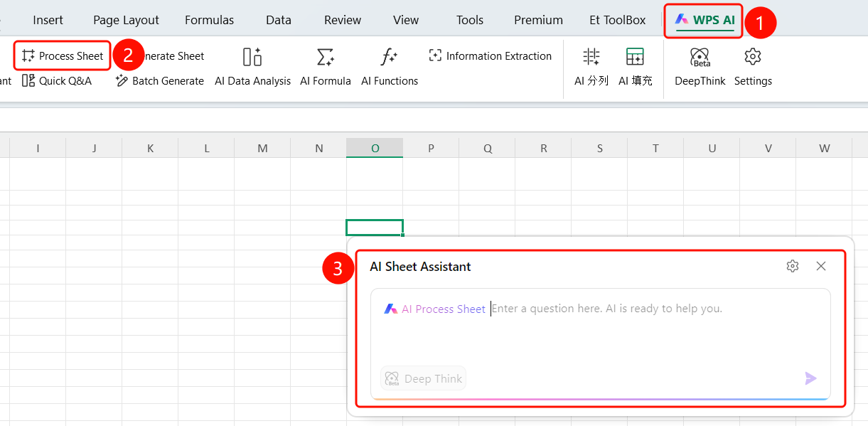Select column P header
The width and height of the screenshot is (868, 426).
click(x=431, y=148)
